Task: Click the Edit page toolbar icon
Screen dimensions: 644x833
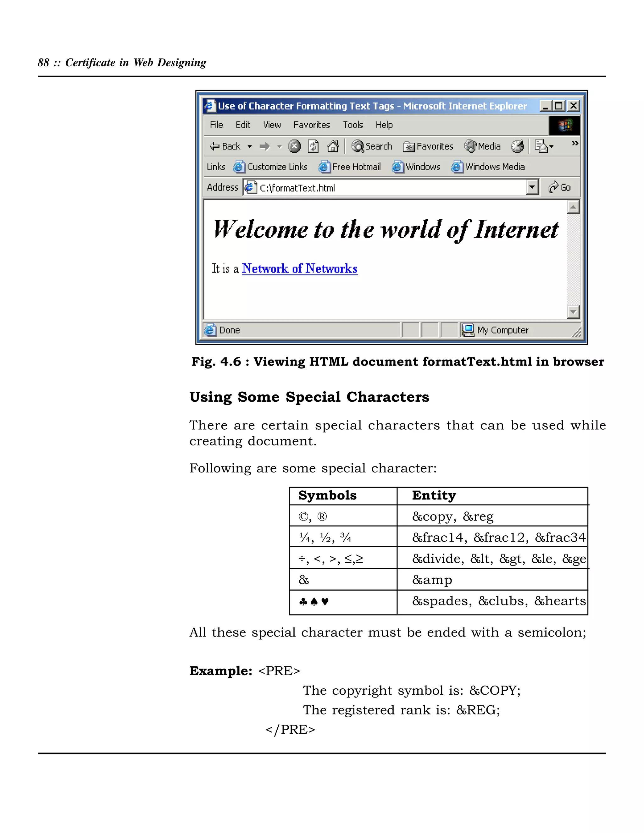Action: [x=541, y=146]
